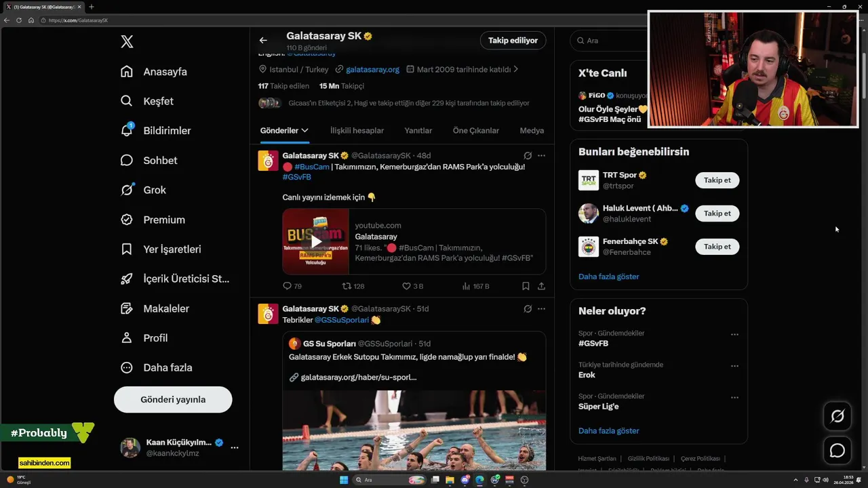Go back using the profile back arrow
Viewport: 868px width, 488px height.
pyautogui.click(x=263, y=40)
